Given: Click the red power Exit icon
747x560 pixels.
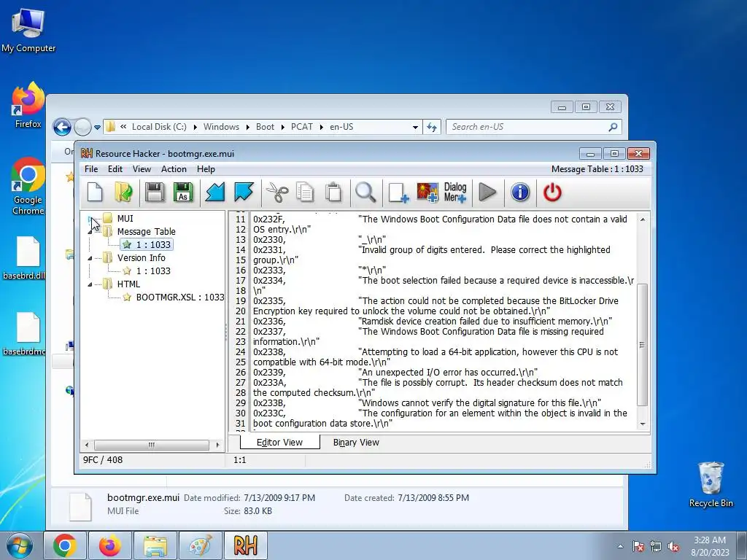Looking at the screenshot, I should click(x=552, y=192).
